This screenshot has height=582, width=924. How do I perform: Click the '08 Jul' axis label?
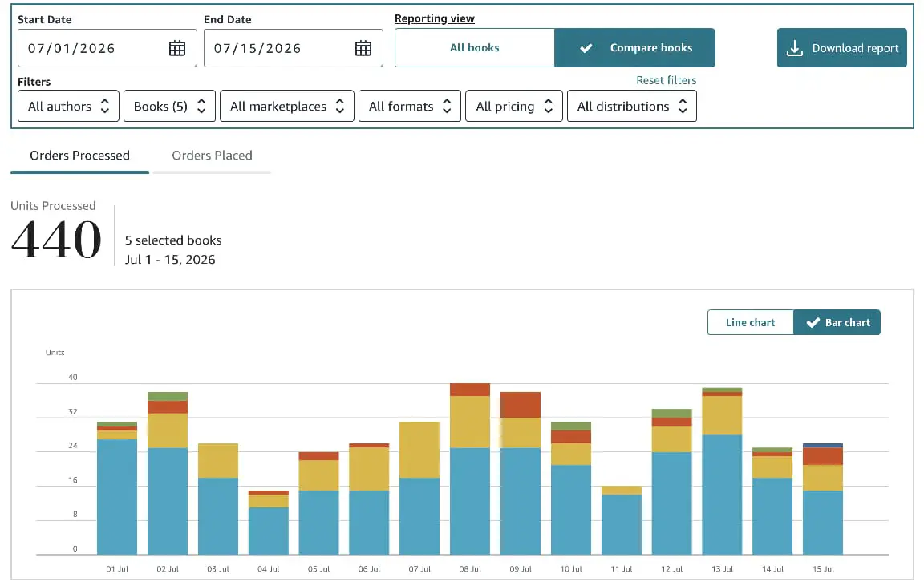pos(470,569)
